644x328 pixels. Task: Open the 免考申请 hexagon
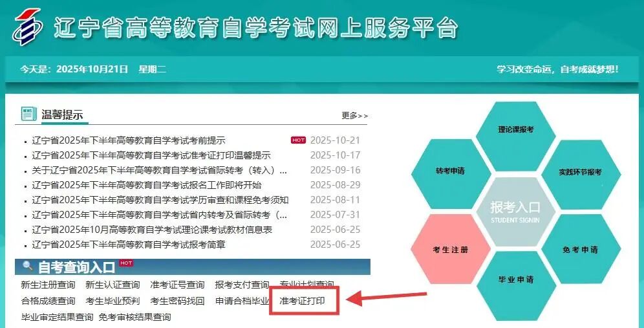click(581, 250)
